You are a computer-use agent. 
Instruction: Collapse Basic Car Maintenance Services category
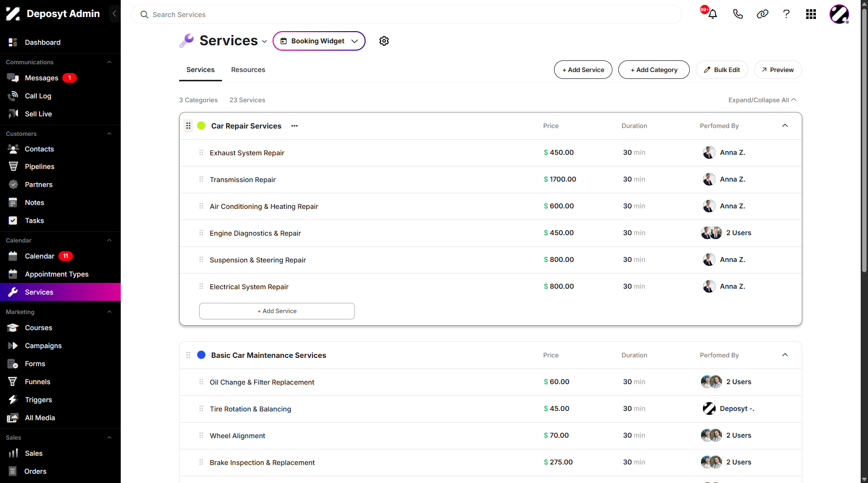785,355
